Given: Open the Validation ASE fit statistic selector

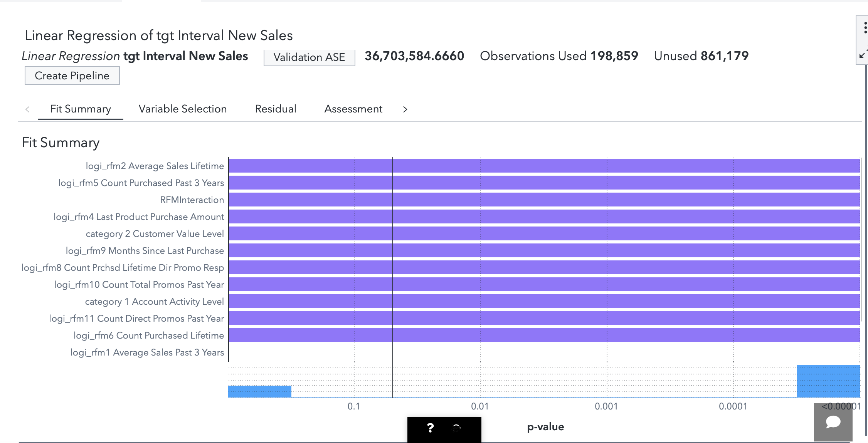Looking at the screenshot, I should 309,57.
